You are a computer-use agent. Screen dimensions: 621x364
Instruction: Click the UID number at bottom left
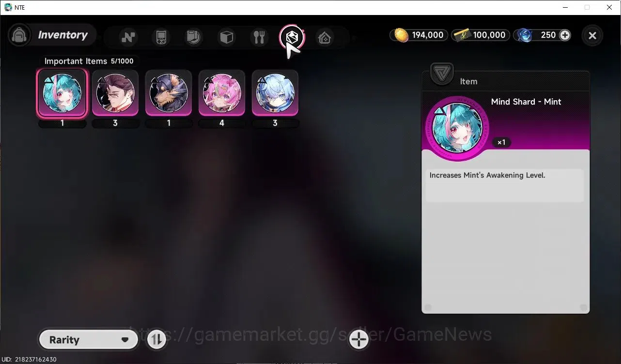click(x=29, y=360)
